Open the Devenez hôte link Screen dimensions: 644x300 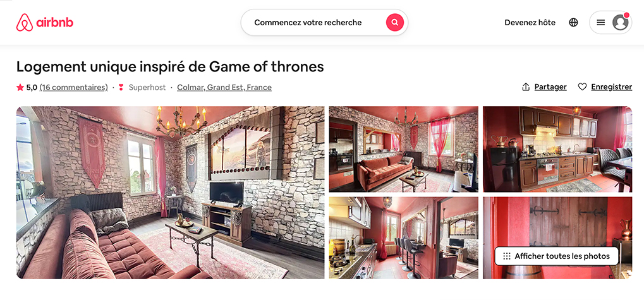click(x=530, y=23)
